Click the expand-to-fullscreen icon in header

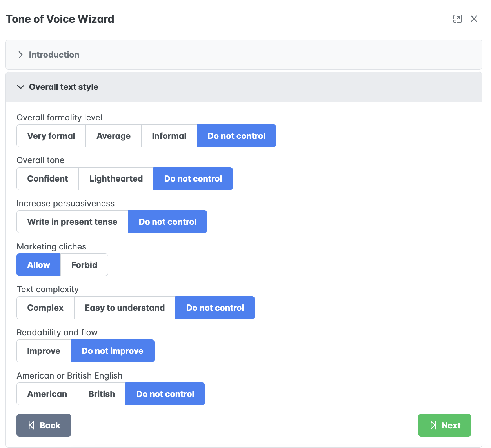[x=457, y=19]
